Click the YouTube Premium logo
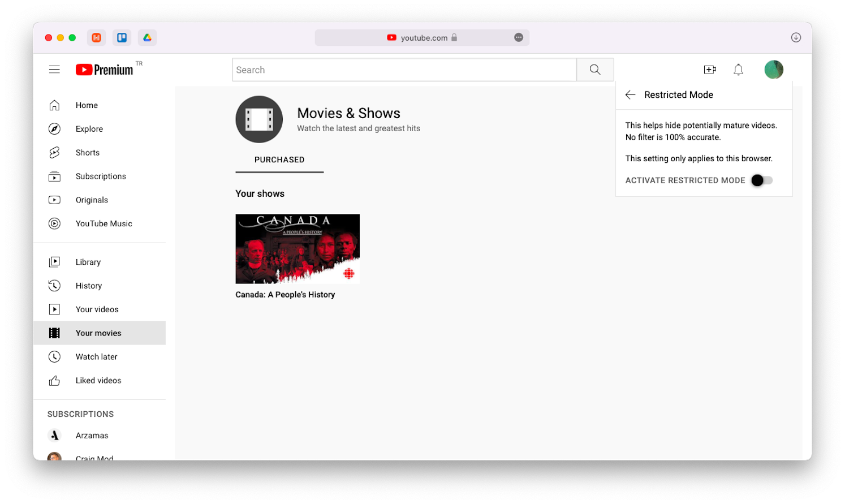845x504 pixels. [105, 70]
